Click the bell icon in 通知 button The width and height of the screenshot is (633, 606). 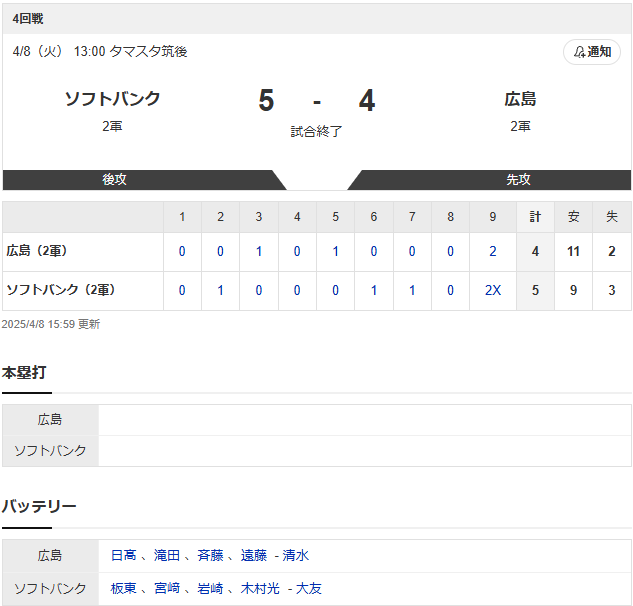580,52
